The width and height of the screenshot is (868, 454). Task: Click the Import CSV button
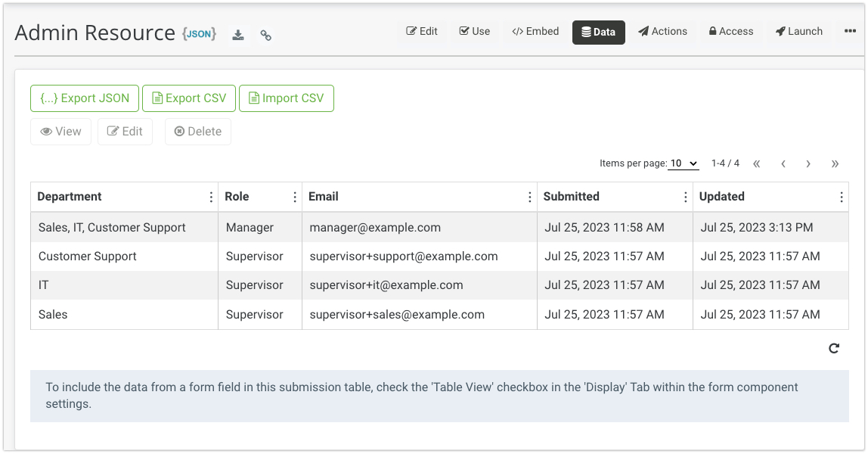(x=286, y=98)
